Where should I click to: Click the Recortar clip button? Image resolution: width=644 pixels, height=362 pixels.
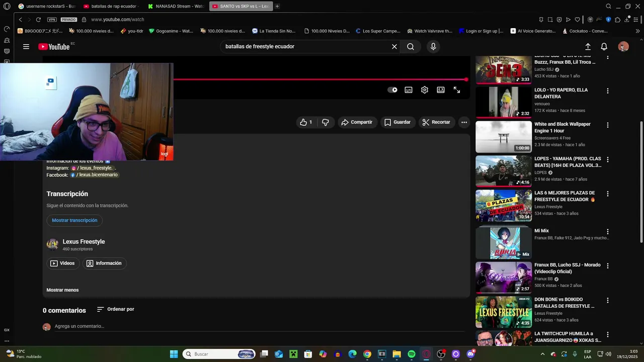(436, 122)
